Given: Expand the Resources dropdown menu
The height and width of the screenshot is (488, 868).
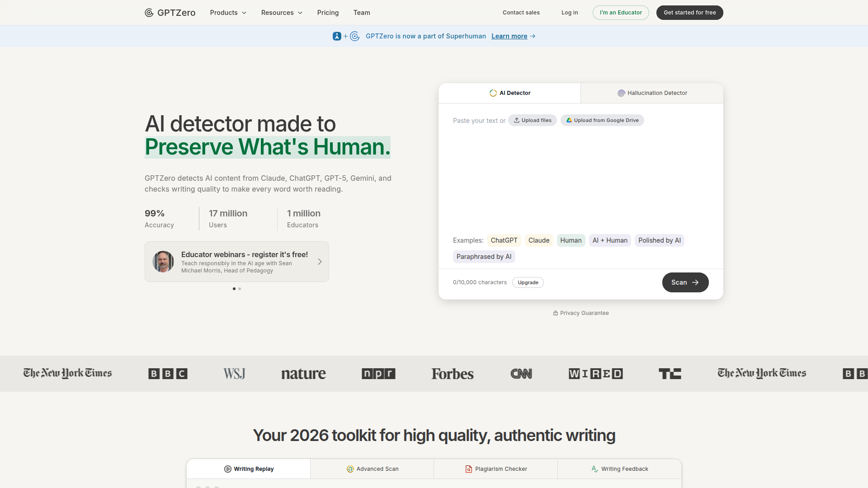Looking at the screenshot, I should (282, 13).
